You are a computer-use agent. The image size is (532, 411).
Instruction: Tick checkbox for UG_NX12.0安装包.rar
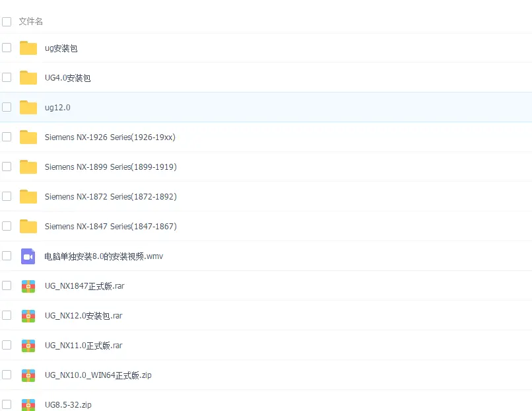point(7,315)
